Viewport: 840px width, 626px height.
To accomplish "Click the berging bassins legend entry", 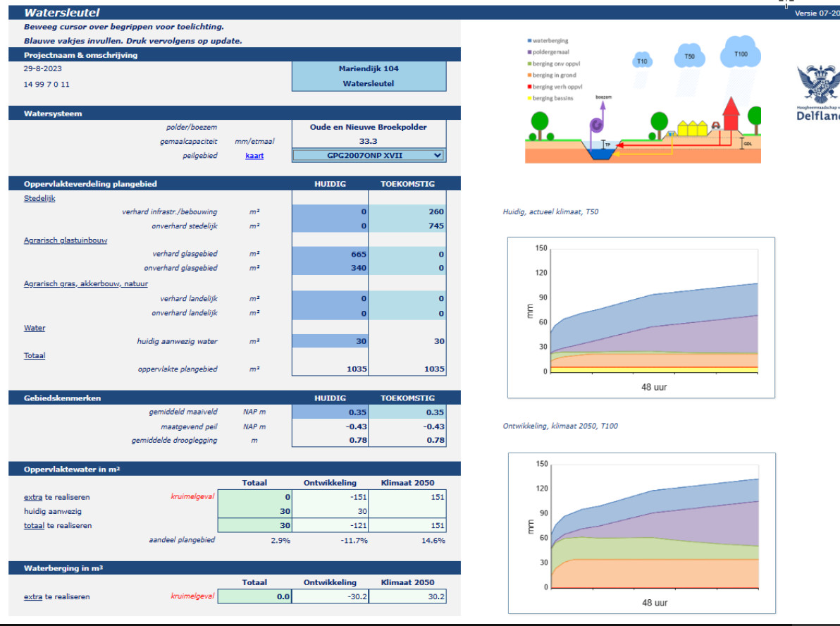I will [x=550, y=98].
